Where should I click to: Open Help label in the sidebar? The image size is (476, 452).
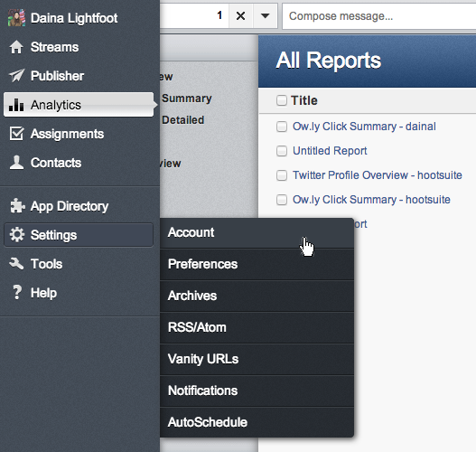pos(43,293)
